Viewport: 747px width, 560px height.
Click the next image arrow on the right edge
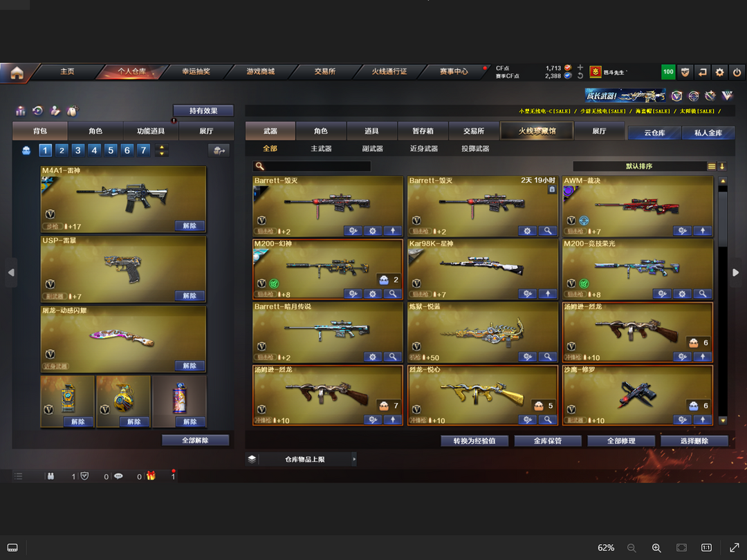[735, 272]
